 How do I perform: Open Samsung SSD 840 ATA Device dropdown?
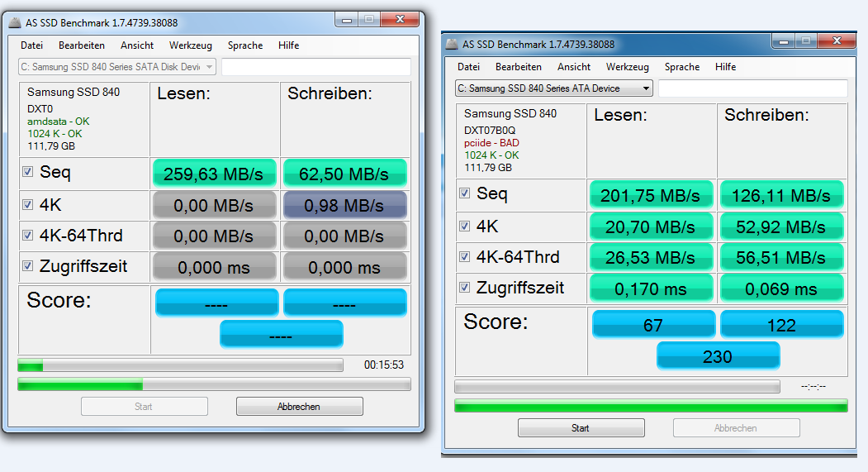tap(553, 88)
